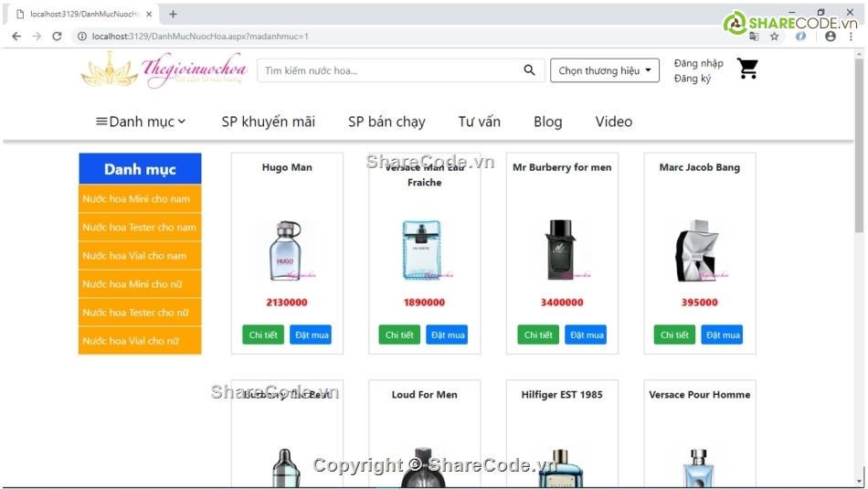
Task: Select Nước hoa Vial cho nam category
Action: pos(140,256)
